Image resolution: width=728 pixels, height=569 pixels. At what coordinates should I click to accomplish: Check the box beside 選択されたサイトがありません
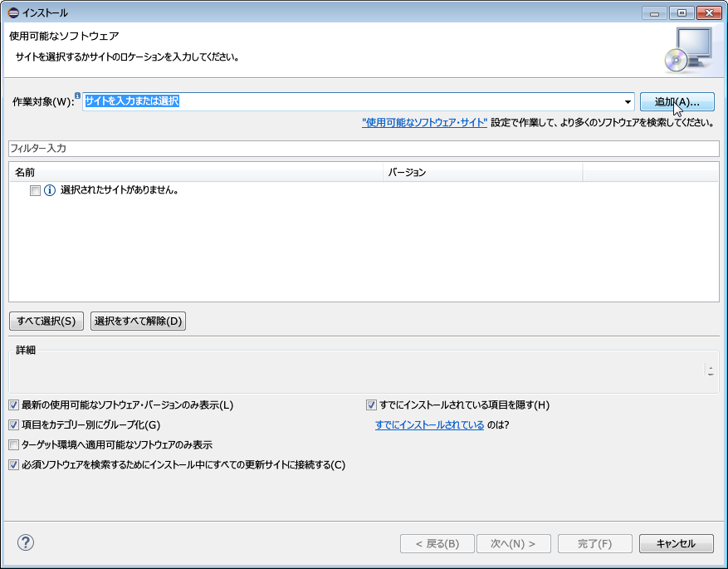(x=36, y=190)
